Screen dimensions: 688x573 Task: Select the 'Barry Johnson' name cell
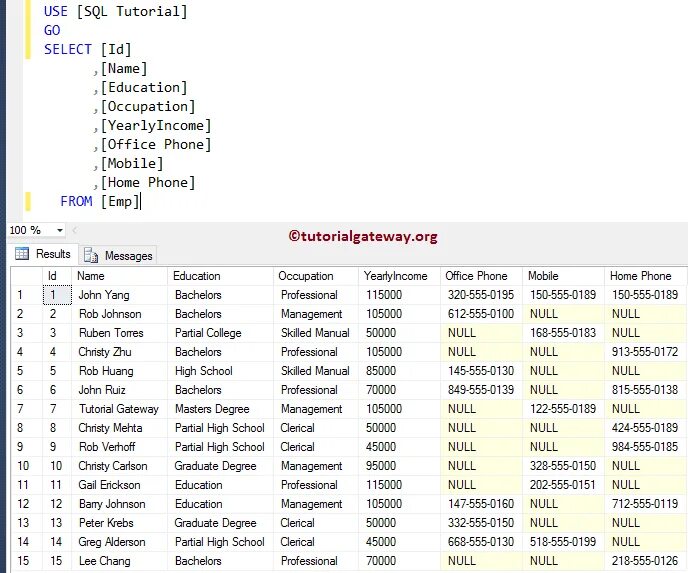pos(119,504)
